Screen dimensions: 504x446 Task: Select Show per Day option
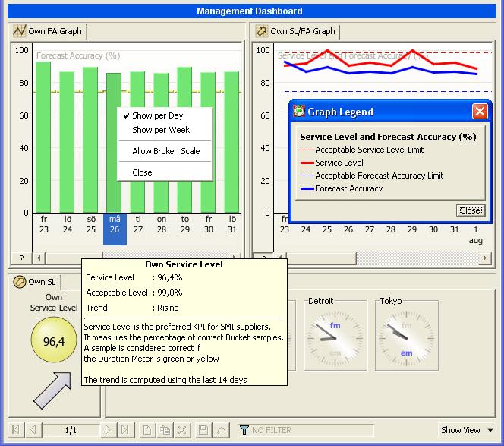pos(157,116)
